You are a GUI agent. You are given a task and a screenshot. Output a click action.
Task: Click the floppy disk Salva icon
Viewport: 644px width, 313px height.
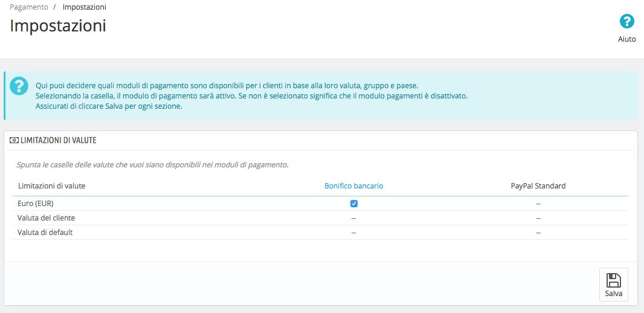tap(613, 280)
